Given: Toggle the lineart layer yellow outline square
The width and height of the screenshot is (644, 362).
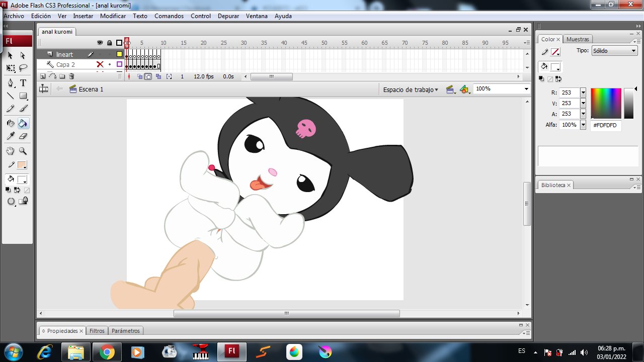Looking at the screenshot, I should (x=119, y=54).
